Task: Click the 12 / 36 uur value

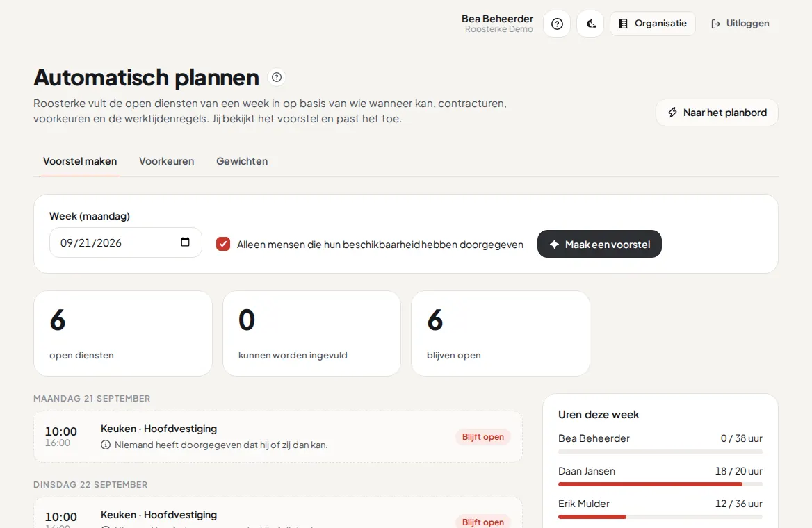Action: click(x=739, y=504)
